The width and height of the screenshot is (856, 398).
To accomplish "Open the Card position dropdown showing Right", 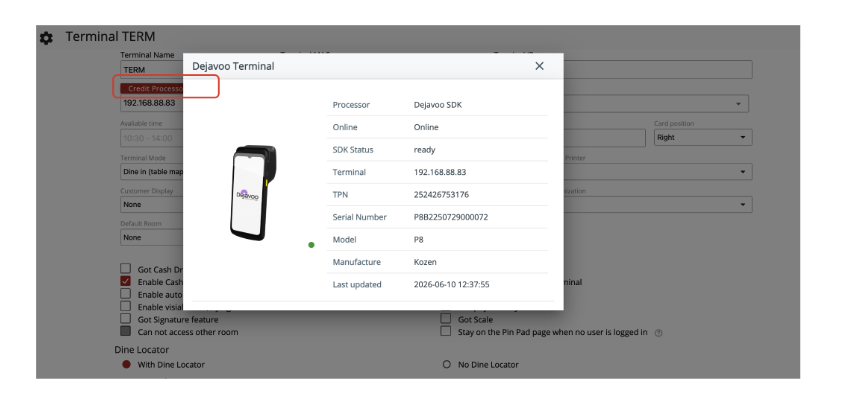I will coord(703,138).
